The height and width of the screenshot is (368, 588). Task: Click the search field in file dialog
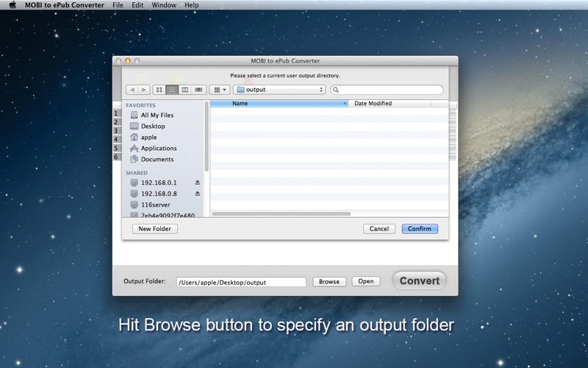coord(387,90)
